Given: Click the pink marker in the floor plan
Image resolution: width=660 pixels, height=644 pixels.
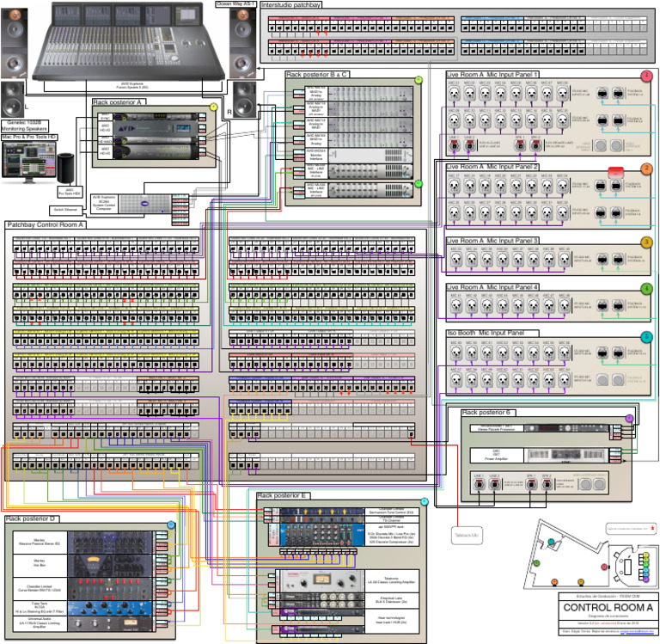Looking at the screenshot, I should pyautogui.click(x=604, y=567).
